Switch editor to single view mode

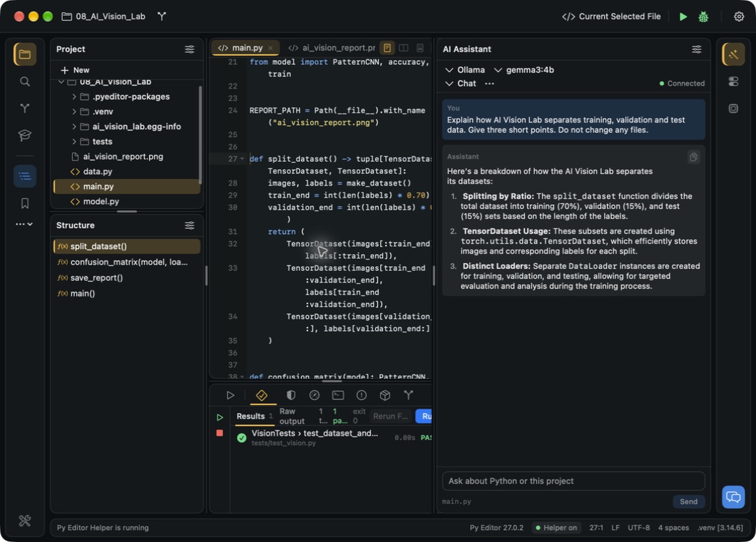coord(387,48)
